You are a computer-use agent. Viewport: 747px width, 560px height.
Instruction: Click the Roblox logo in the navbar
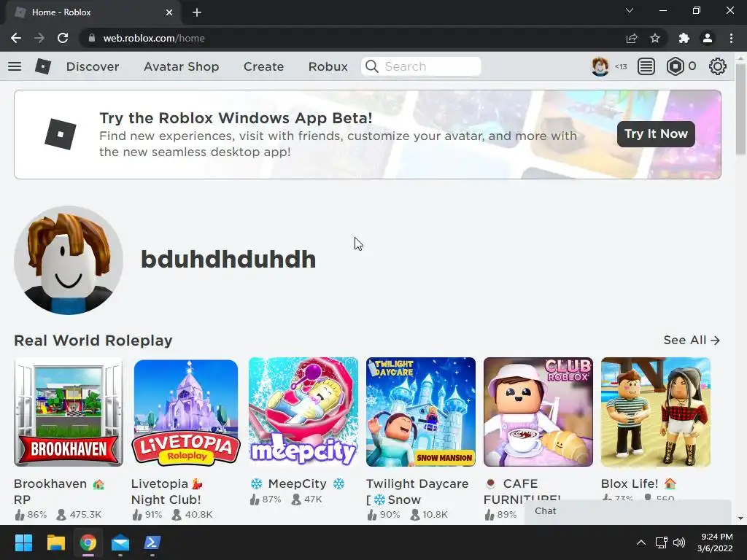[x=43, y=66]
